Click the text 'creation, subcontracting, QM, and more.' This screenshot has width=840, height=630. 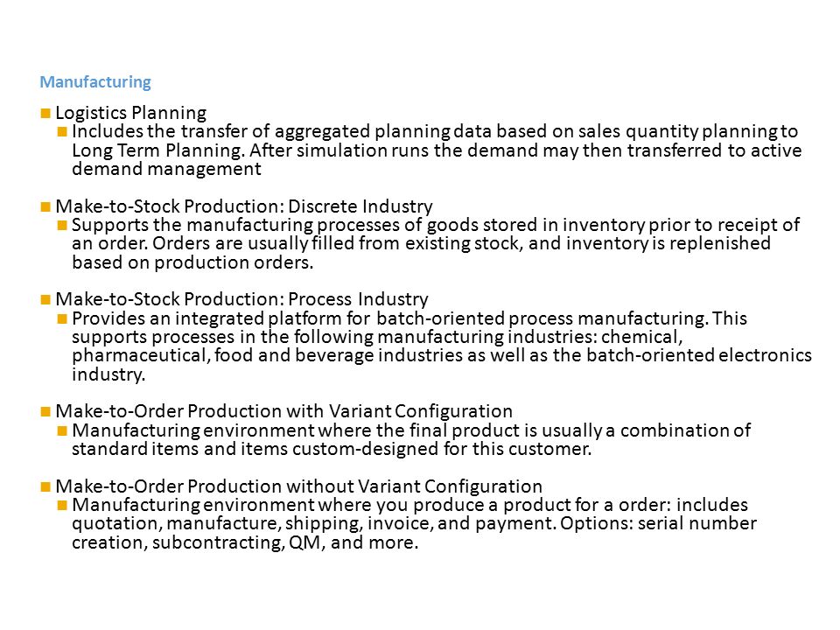(x=245, y=542)
